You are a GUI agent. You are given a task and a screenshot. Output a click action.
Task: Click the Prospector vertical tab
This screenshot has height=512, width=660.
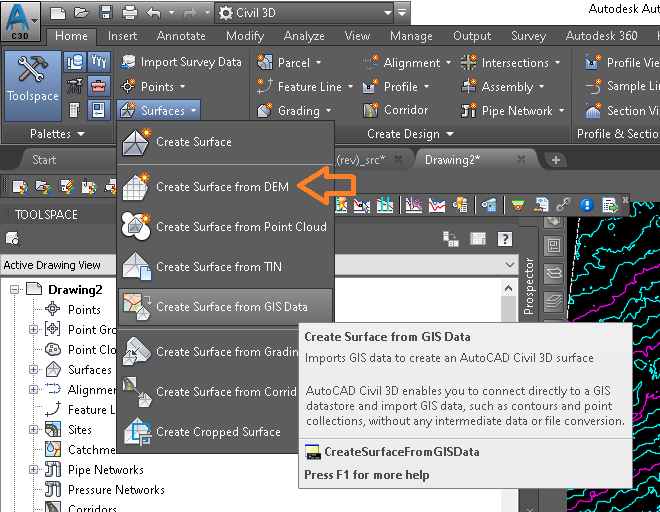pyautogui.click(x=529, y=286)
